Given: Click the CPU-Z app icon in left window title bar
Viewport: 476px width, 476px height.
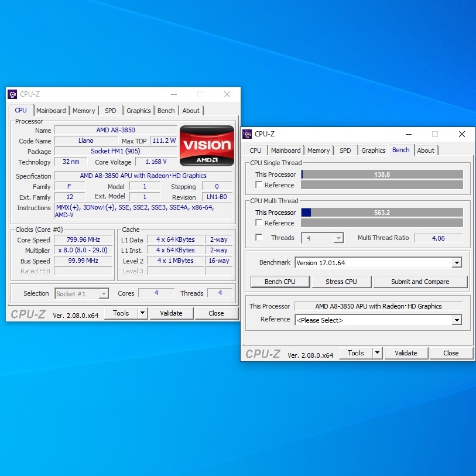Looking at the screenshot, I should tap(12, 94).
